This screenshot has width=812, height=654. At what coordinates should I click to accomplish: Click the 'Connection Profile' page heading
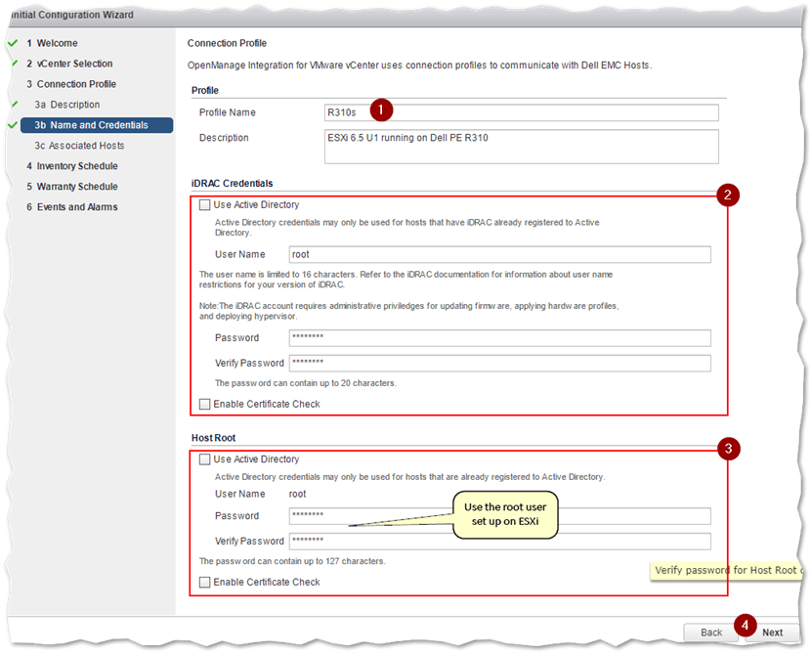click(x=227, y=43)
